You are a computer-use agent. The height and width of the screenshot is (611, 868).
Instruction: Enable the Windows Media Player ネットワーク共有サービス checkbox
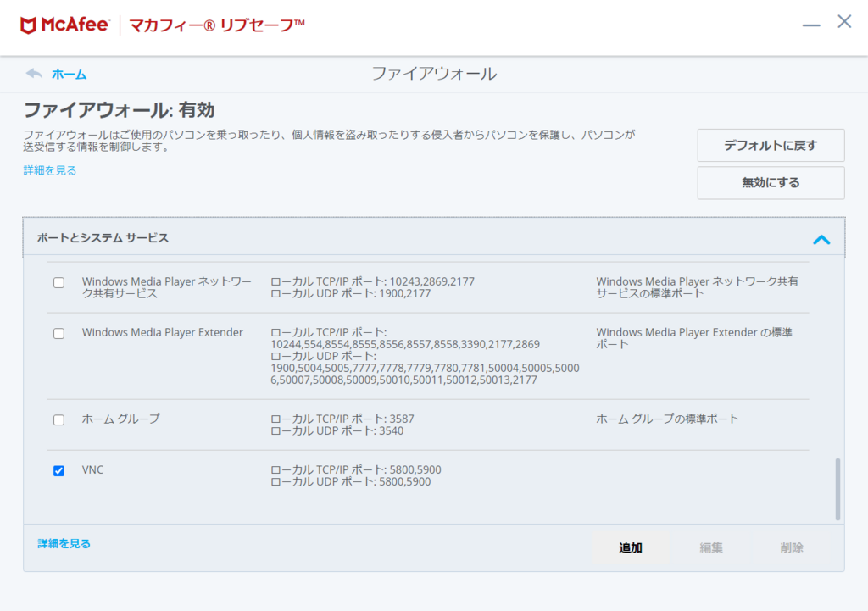pos(58,282)
